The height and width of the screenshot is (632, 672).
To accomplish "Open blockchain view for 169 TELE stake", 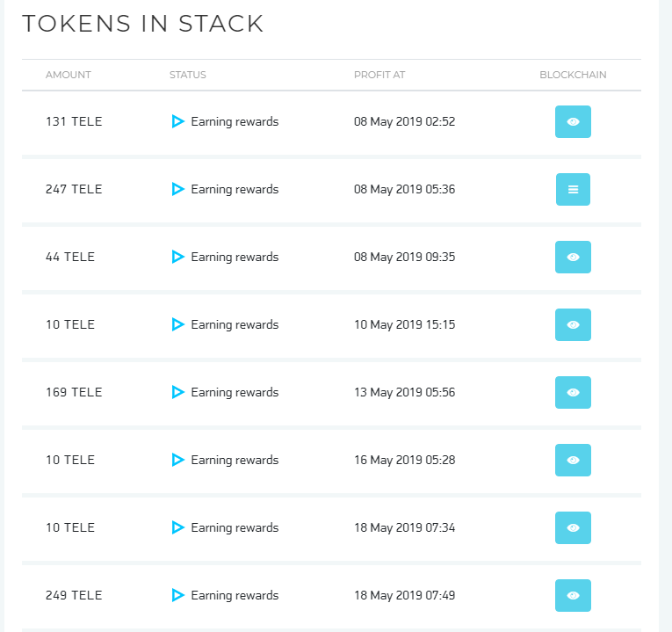I will point(573,393).
